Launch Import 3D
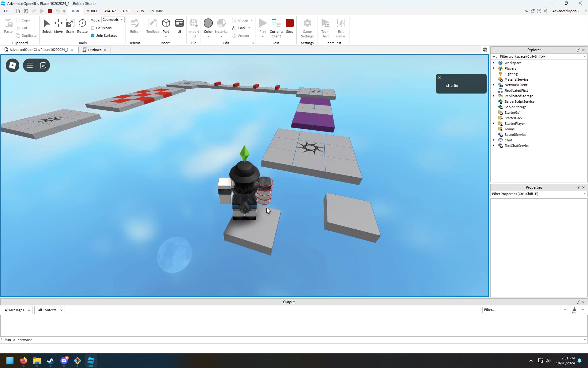588x368 pixels. 194,26
